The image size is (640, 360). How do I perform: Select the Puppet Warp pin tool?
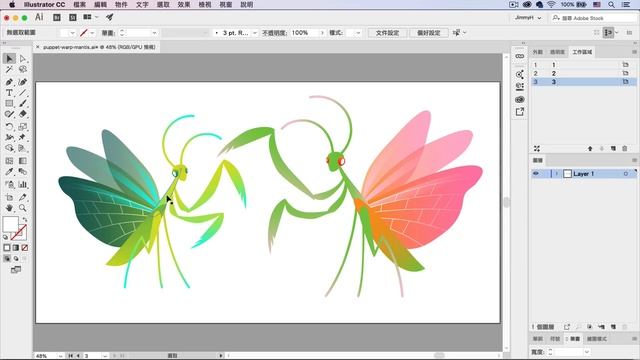23,137
